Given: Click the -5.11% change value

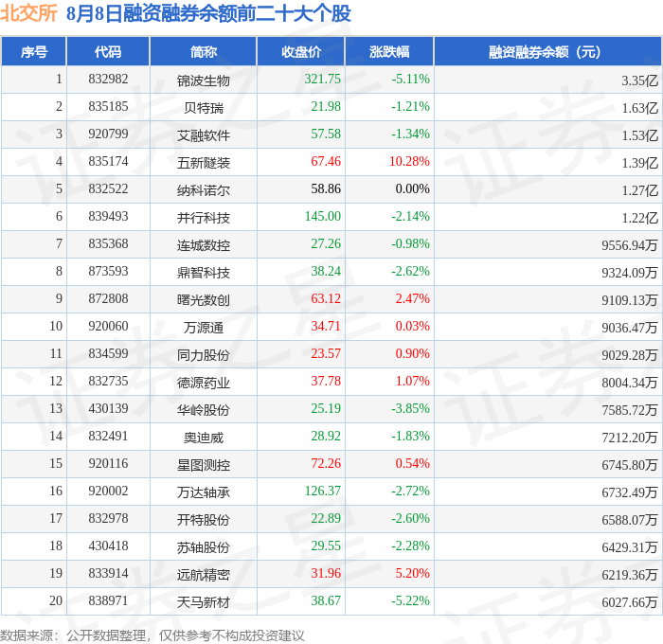Looking at the screenshot, I should (410, 79).
